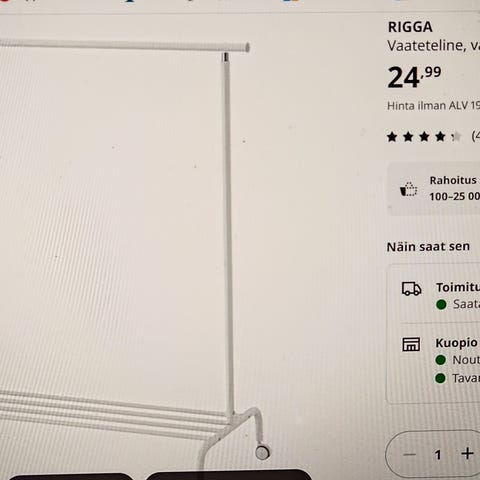The image size is (480, 480).
Task: Click the Kuopio store building icon
Action: coord(411,344)
